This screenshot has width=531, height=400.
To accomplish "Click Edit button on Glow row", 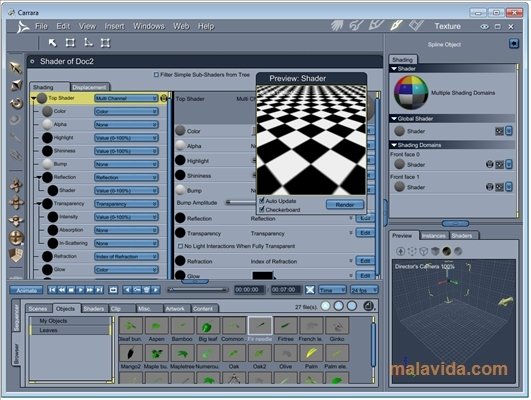I will click(x=365, y=275).
